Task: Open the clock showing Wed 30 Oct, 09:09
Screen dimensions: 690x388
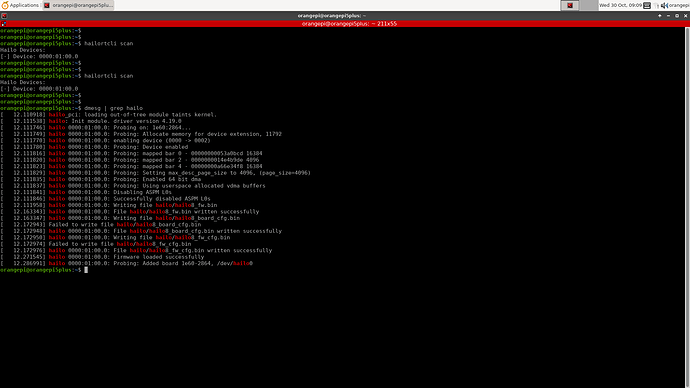Action: pos(620,5)
